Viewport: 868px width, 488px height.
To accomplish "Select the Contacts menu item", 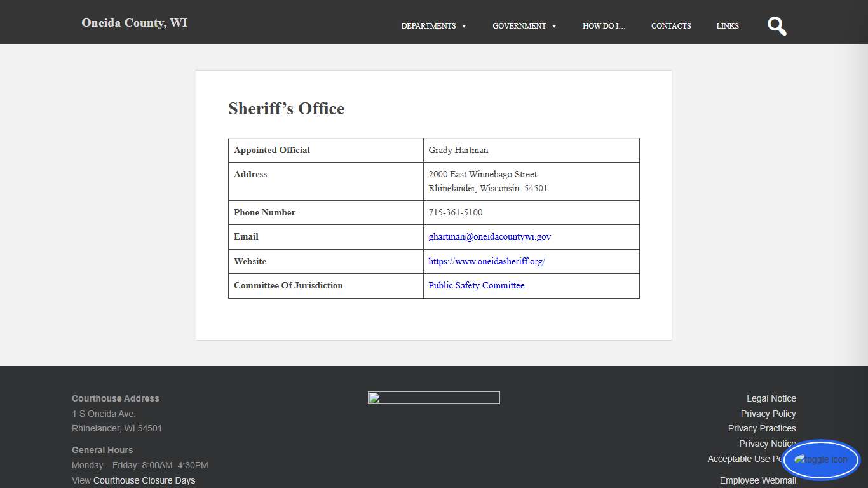I will pyautogui.click(x=671, y=26).
